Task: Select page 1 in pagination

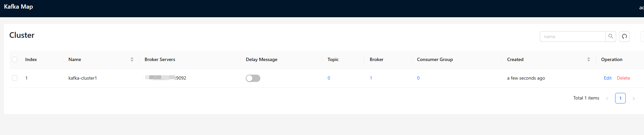Action: point(620,98)
